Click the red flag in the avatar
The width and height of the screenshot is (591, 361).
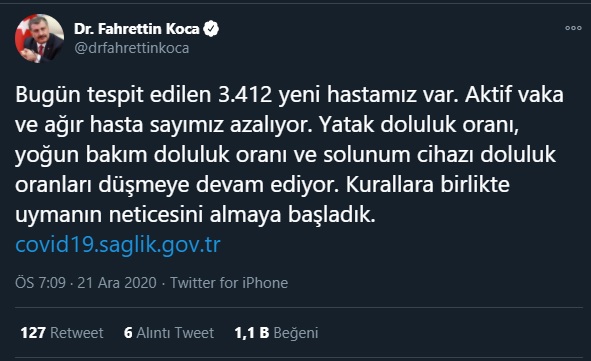coord(23,34)
